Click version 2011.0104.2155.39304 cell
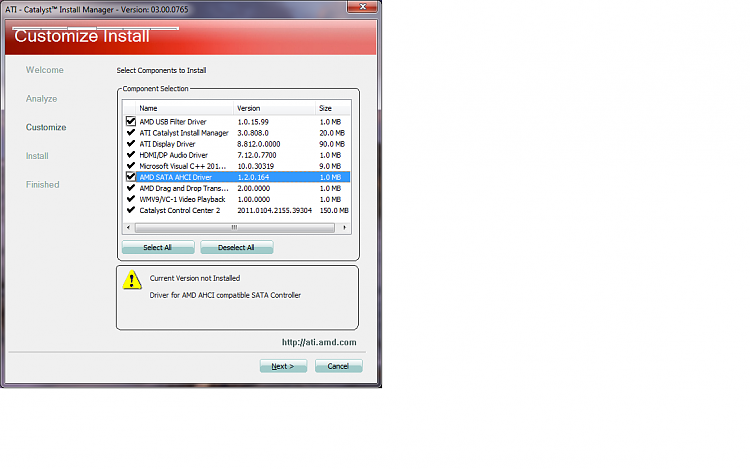The height and width of the screenshot is (469, 750). click(x=275, y=210)
